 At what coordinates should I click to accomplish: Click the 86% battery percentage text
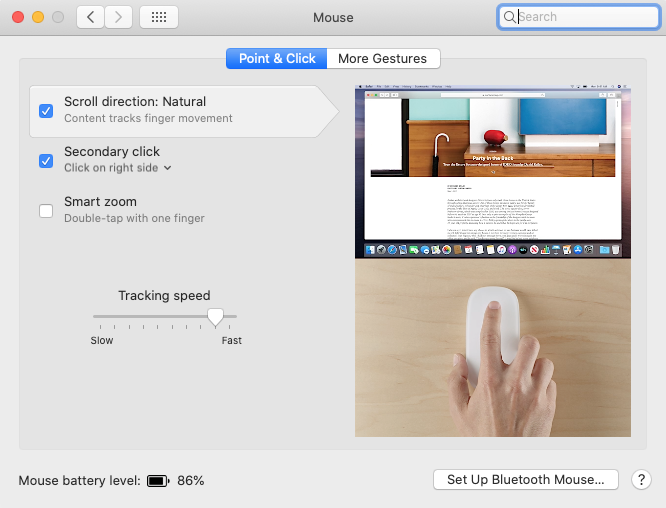(191, 480)
